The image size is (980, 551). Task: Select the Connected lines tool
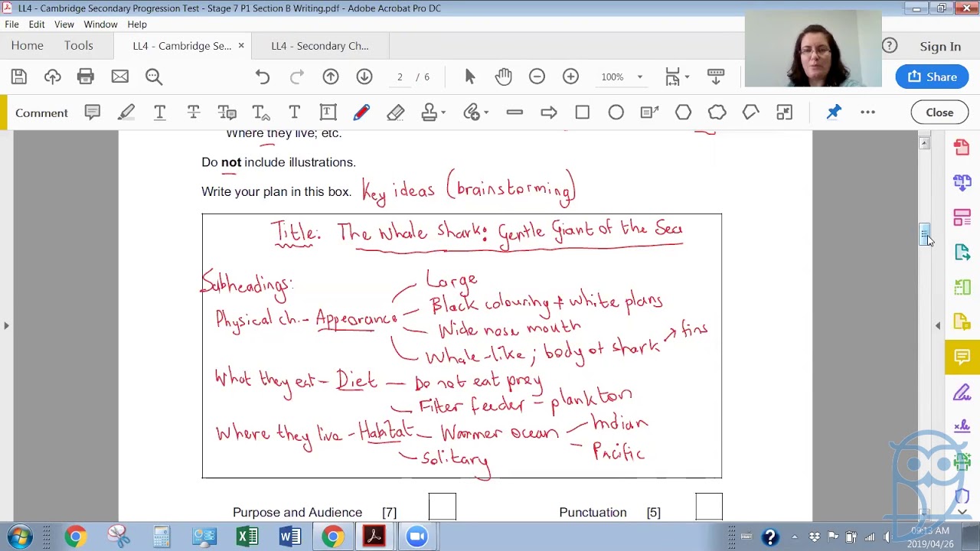tap(750, 112)
